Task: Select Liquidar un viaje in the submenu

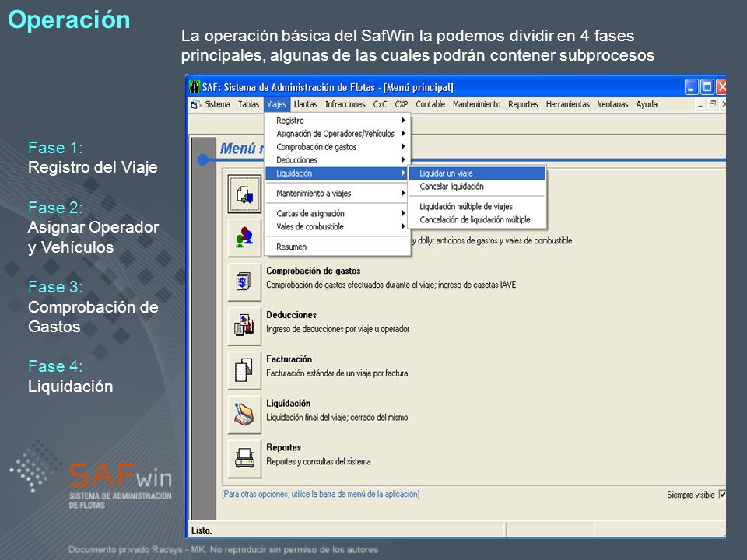Action: 476,173
